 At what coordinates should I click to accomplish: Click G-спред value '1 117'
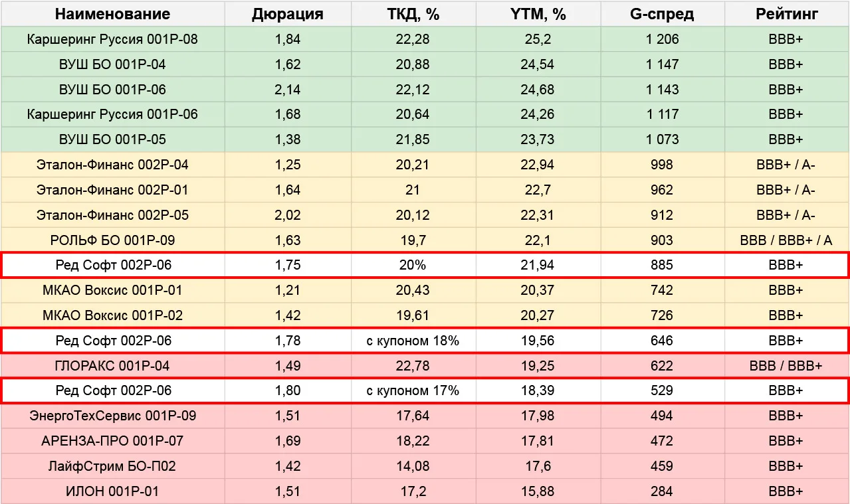663,114
